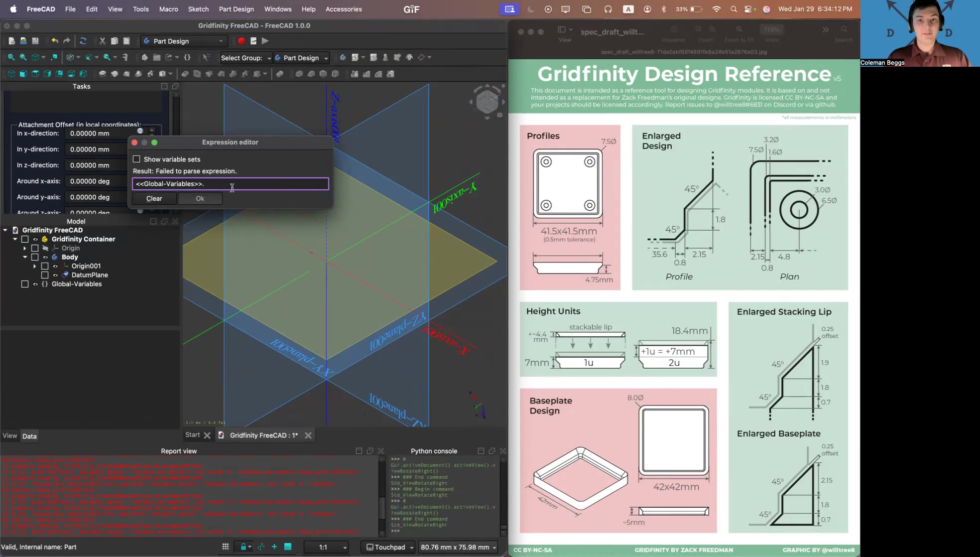
Task: Click inside the Global-Variables expression field
Action: click(230, 184)
